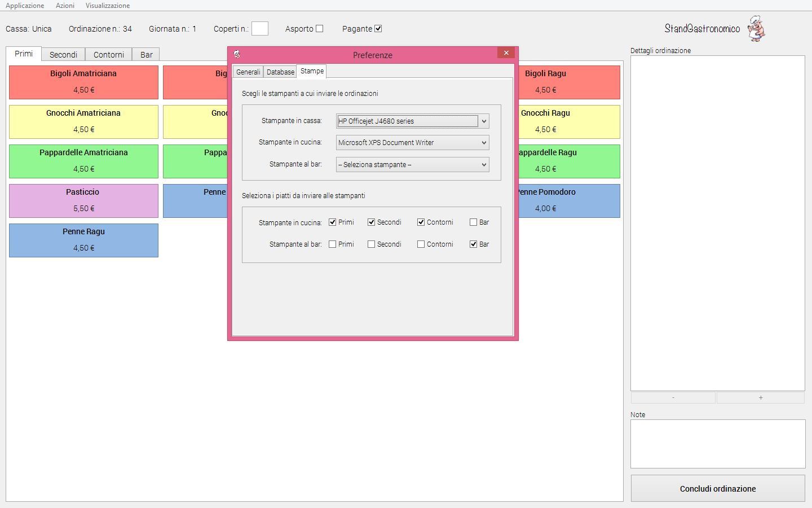Open Stampante al bar printer selector
This screenshot has width=812, height=508.
(413, 165)
